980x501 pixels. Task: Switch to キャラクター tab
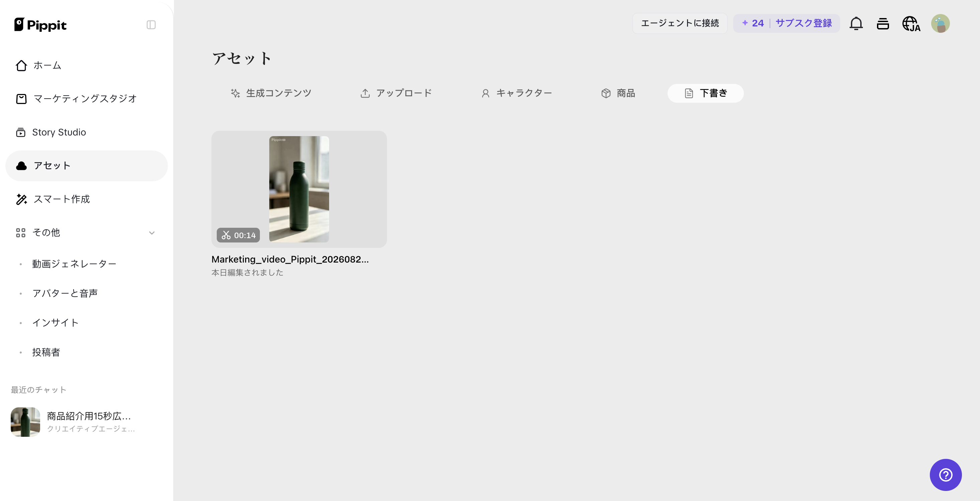click(516, 93)
